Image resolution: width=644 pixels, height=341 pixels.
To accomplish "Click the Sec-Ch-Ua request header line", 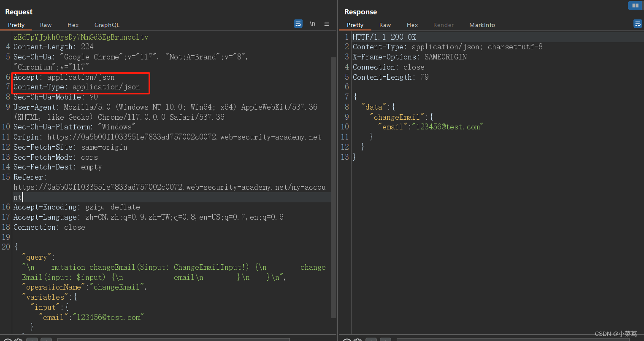I will [131, 57].
